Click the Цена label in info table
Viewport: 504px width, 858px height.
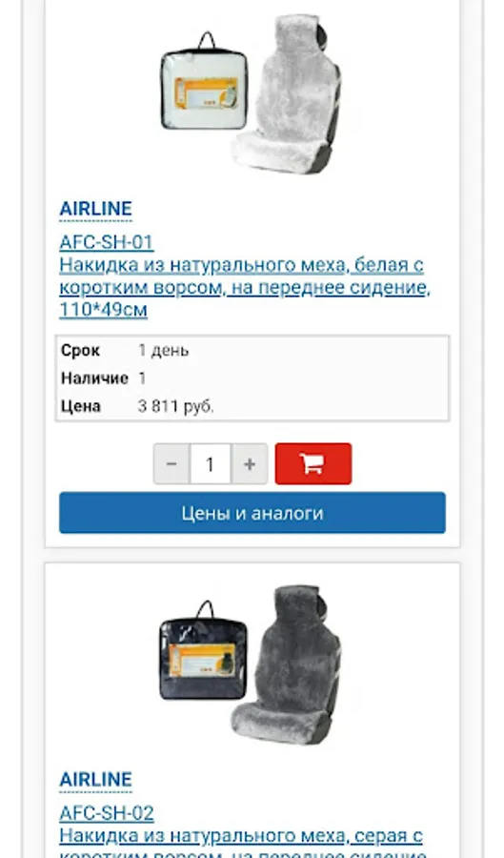pos(81,406)
